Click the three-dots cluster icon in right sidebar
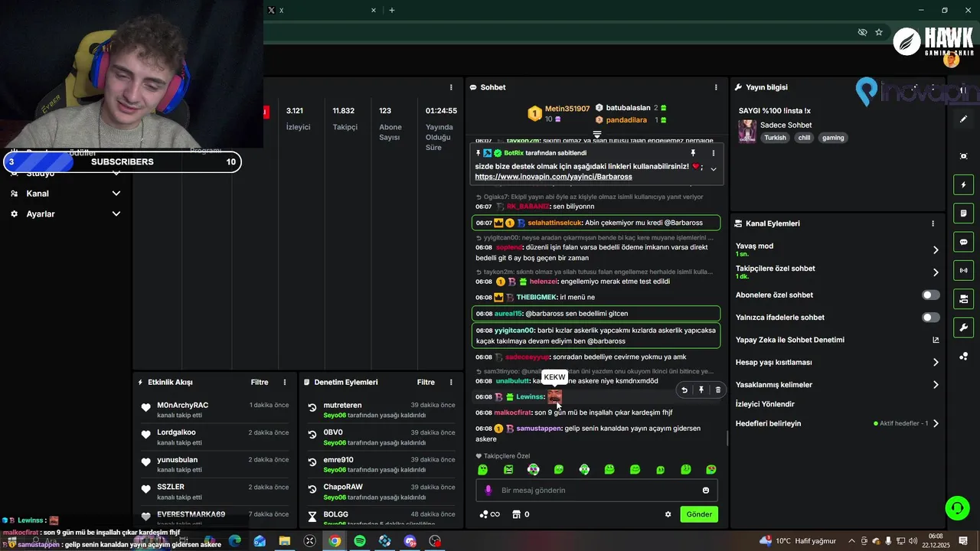Screen dimensions: 980x551 (x=964, y=356)
